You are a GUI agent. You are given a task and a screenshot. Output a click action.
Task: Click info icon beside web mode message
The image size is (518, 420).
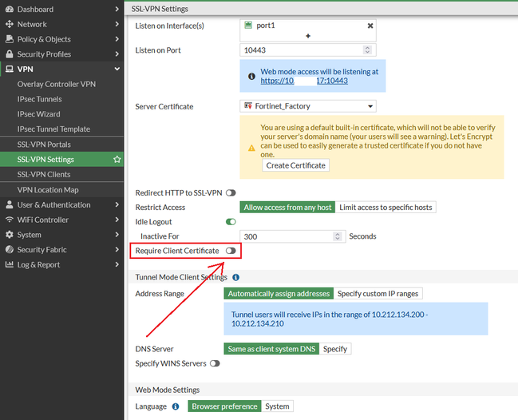pyautogui.click(x=251, y=77)
